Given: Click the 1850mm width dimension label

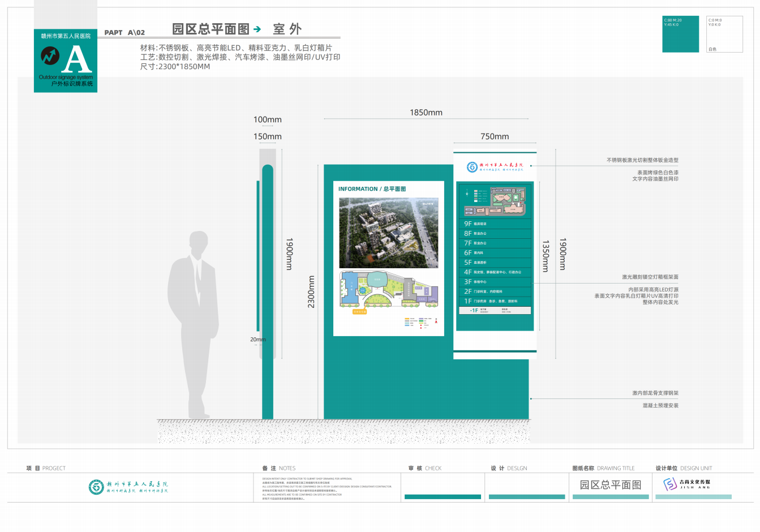Looking at the screenshot, I should point(426,113).
